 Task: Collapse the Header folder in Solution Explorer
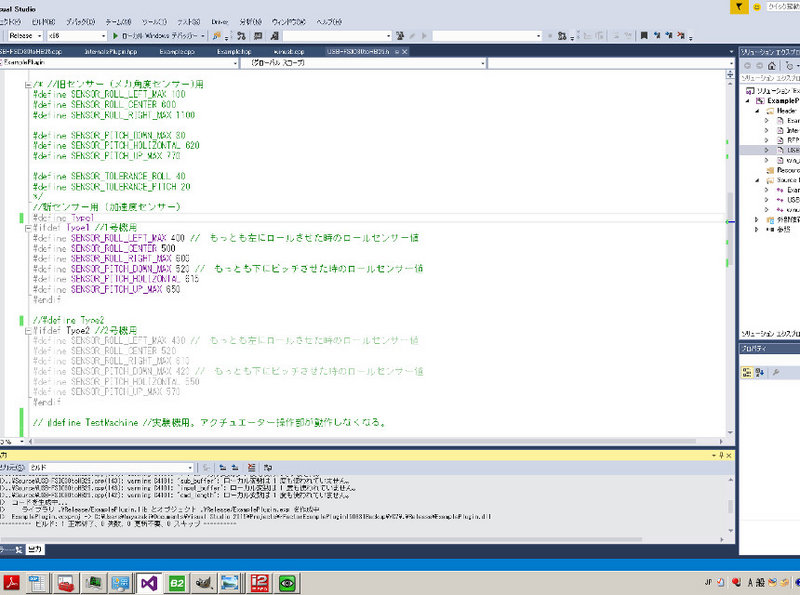(x=757, y=111)
